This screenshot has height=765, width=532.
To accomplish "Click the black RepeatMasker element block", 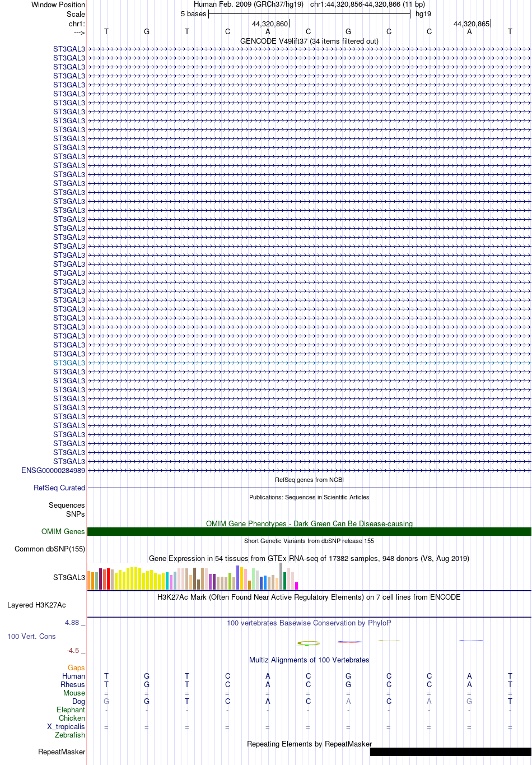I will tap(451, 752).
